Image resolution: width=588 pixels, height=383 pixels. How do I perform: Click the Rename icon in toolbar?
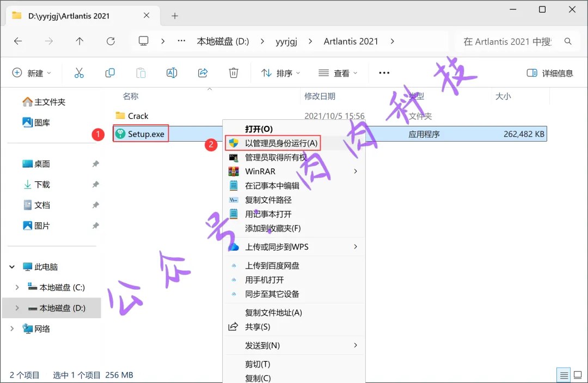click(x=171, y=73)
